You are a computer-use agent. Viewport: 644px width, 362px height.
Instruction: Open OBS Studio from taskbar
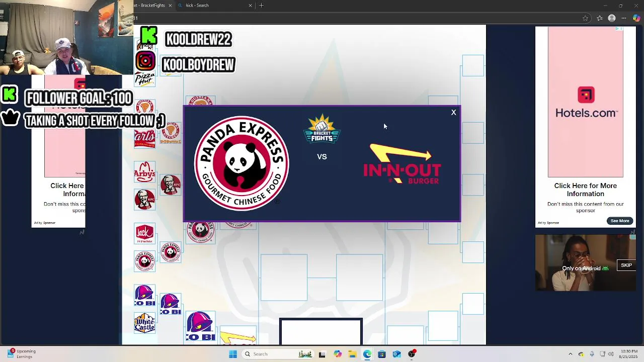[412, 354]
